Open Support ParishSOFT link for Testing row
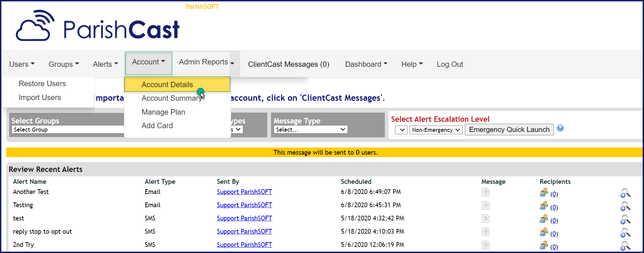Screen dimensions: 644x253 244,205
